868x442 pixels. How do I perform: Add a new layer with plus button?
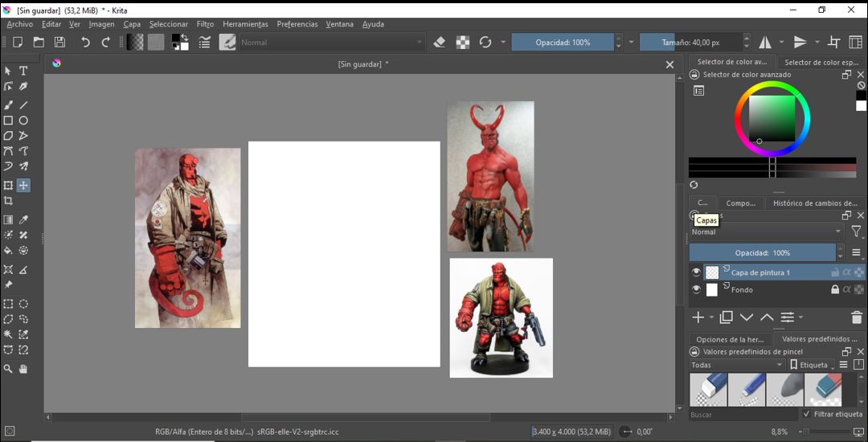(x=698, y=317)
